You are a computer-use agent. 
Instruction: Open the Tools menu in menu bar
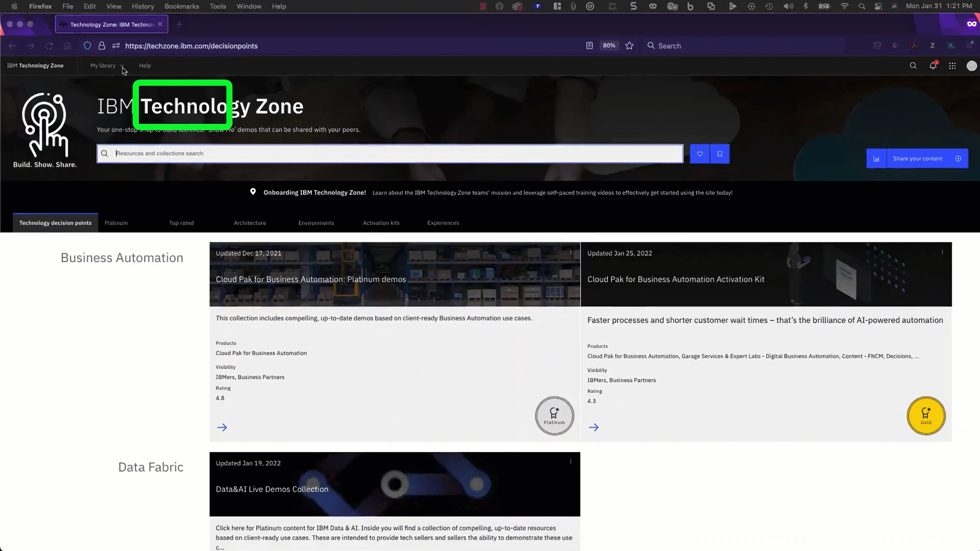pos(218,6)
